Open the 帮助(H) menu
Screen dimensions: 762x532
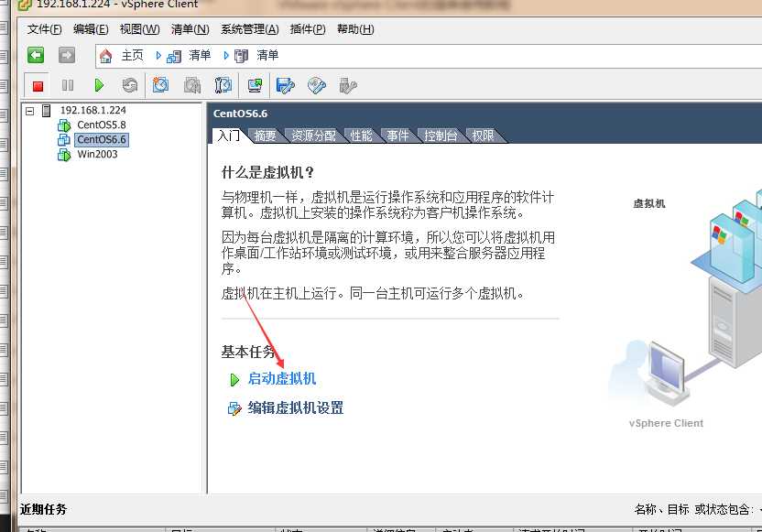[355, 29]
